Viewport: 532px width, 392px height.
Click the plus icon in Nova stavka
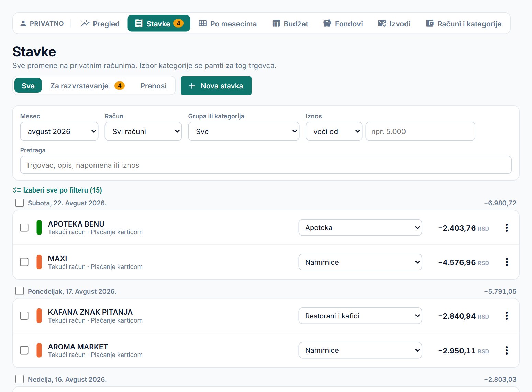(x=192, y=86)
